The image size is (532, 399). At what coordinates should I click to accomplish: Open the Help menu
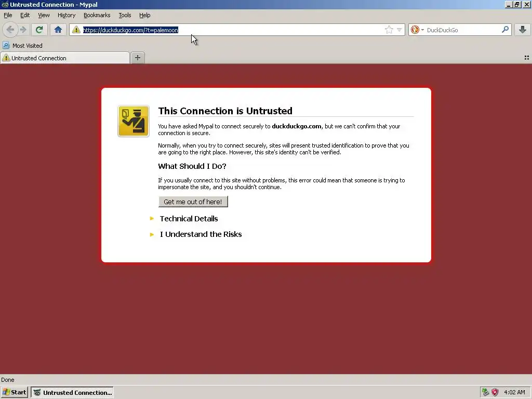144,15
